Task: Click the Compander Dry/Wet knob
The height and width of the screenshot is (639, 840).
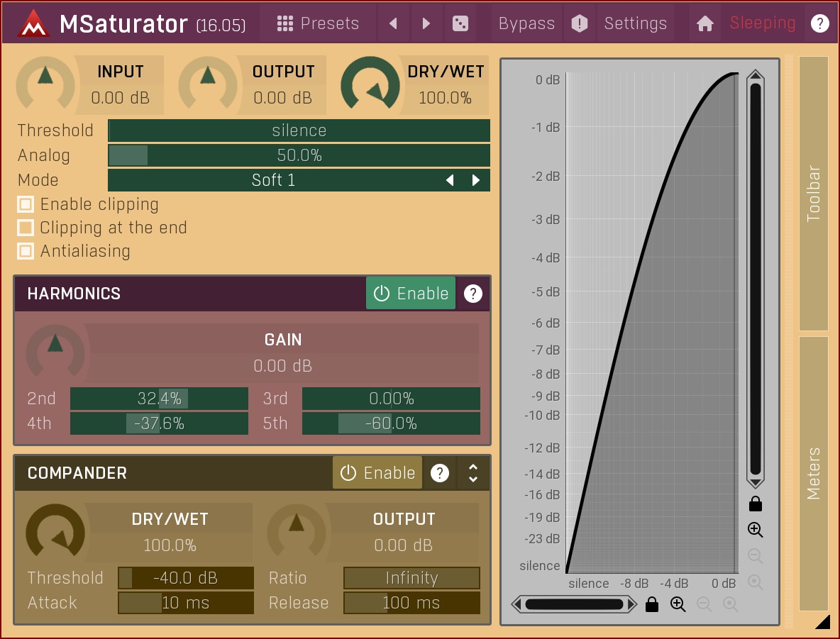Action: (55, 532)
